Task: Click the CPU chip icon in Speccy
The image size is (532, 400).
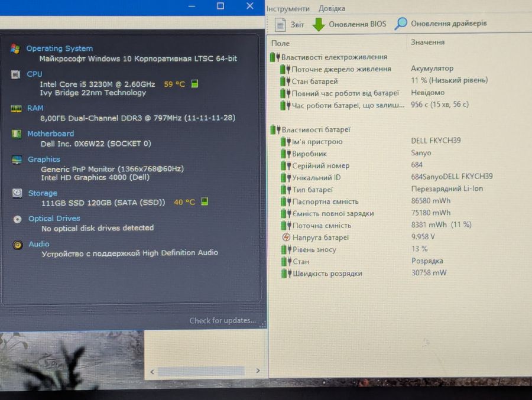Action: point(15,74)
